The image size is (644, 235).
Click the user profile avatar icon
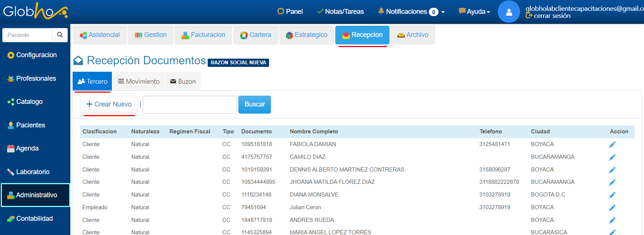[x=509, y=12]
